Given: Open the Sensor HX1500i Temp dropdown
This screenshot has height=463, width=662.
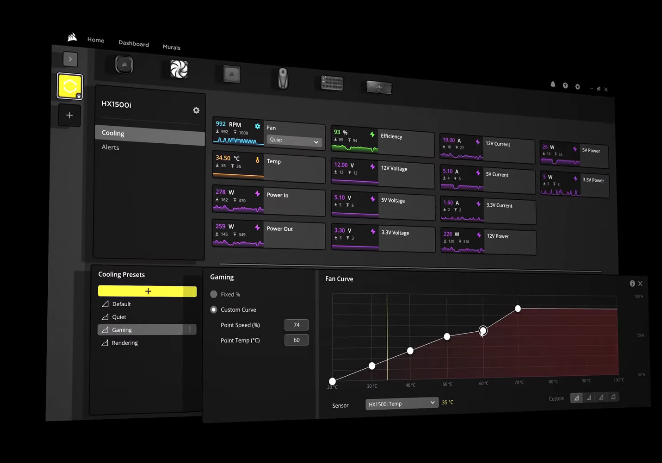Looking at the screenshot, I should [x=401, y=403].
